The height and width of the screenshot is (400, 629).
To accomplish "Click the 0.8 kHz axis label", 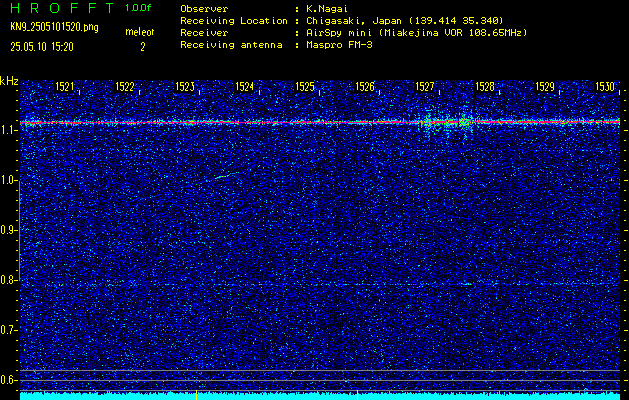I will [x=8, y=280].
